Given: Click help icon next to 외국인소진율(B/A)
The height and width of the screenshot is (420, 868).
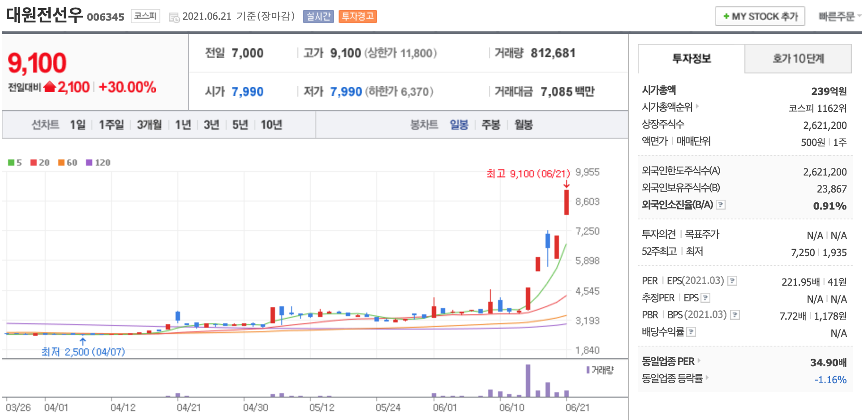Looking at the screenshot, I should point(721,205).
